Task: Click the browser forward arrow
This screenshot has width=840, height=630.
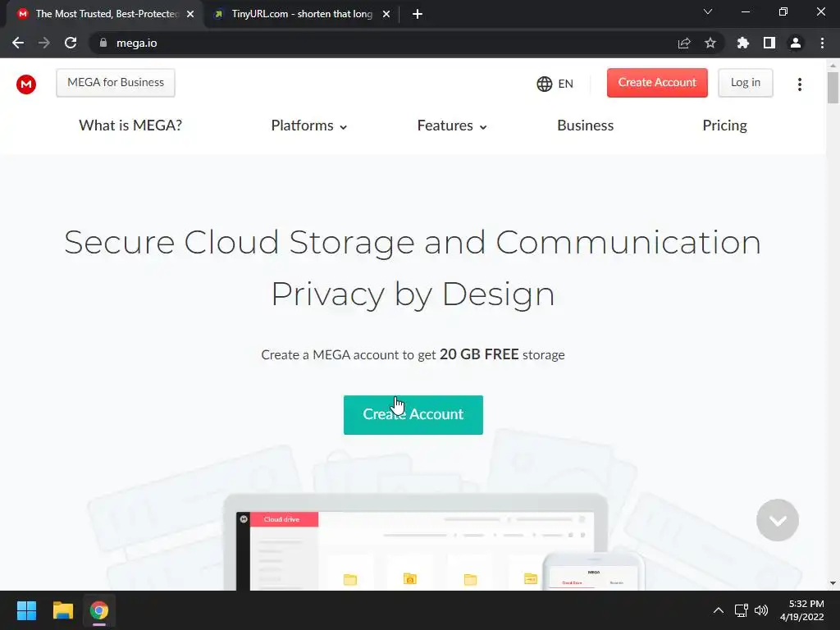Action: 44,43
